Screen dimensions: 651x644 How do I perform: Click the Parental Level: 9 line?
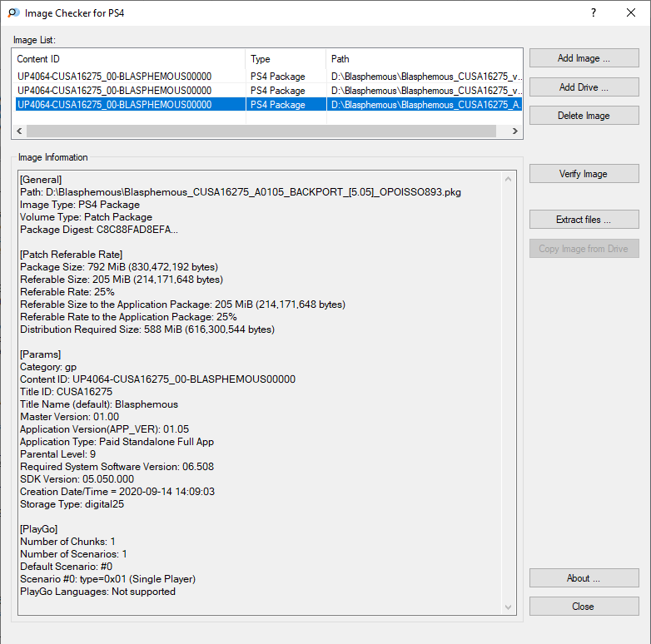(57, 454)
